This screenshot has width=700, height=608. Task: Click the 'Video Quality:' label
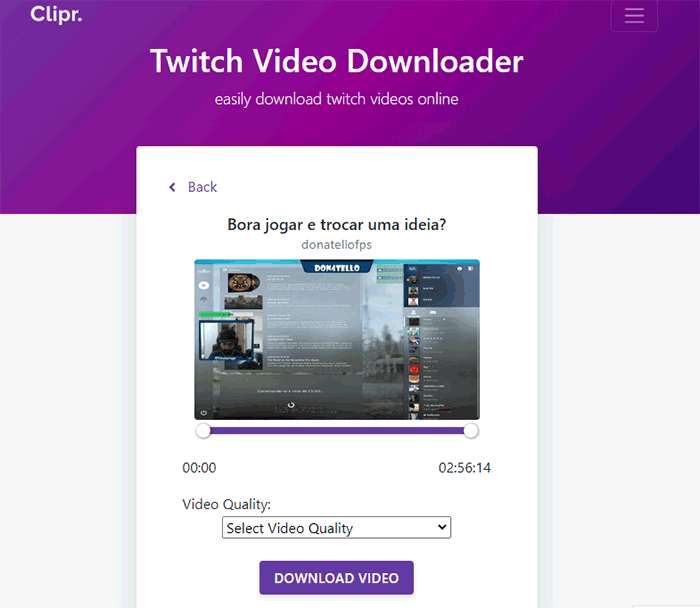pyautogui.click(x=226, y=504)
